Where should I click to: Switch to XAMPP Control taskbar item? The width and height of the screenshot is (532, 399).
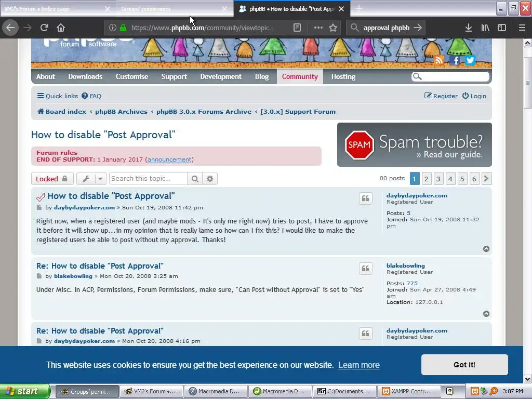click(x=409, y=392)
